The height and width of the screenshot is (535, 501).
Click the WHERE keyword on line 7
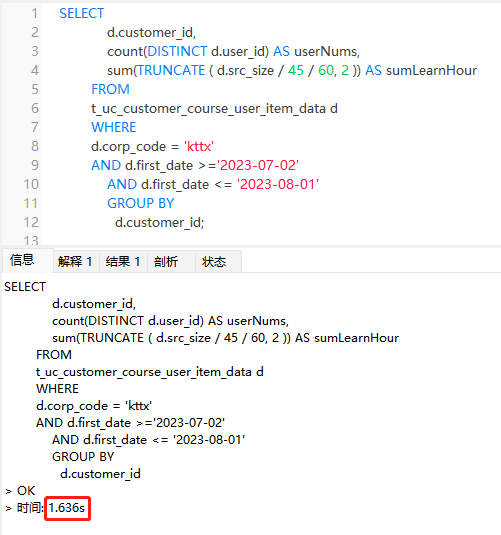pos(114,128)
